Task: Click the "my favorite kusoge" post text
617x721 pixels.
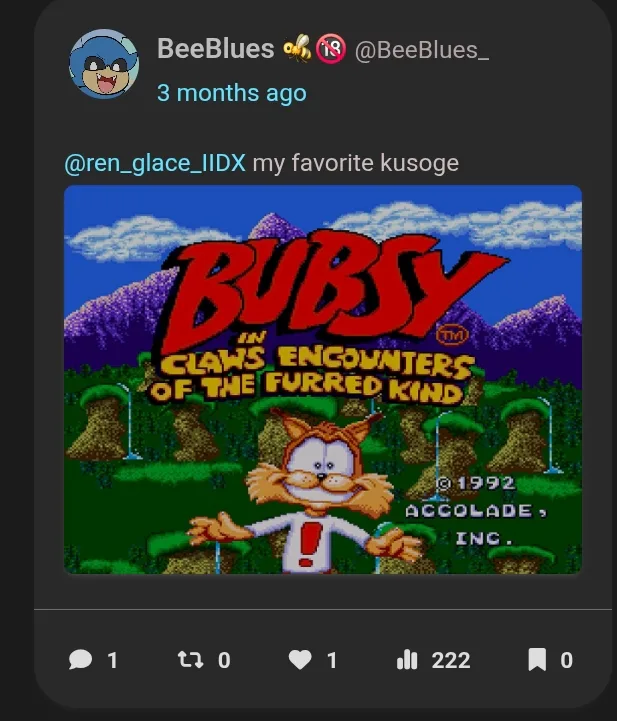Action: [356, 163]
